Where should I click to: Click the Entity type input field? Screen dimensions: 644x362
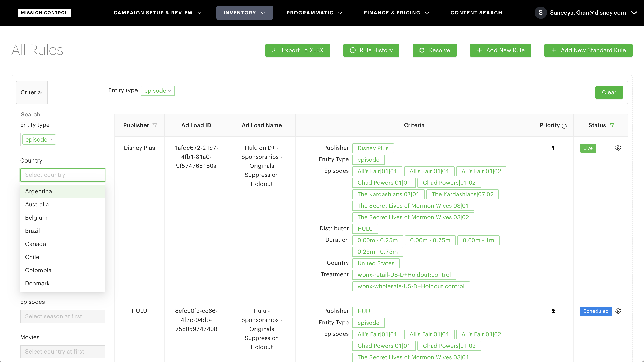63,139
